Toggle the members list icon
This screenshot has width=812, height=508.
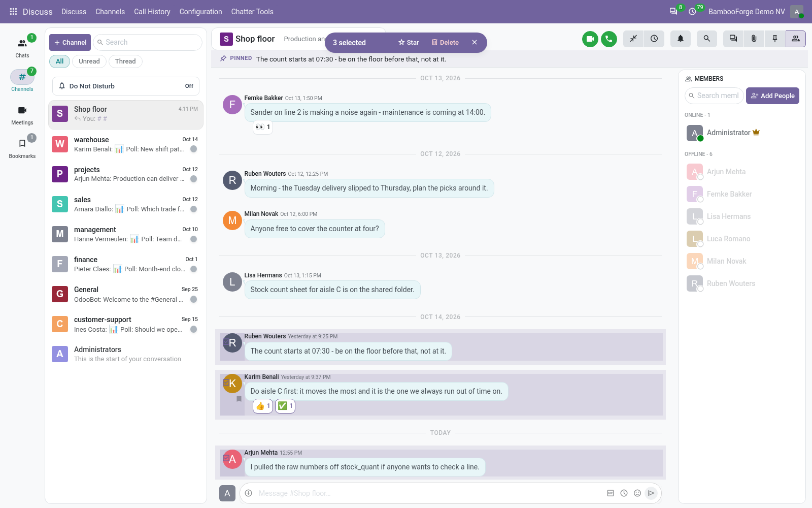pos(796,39)
